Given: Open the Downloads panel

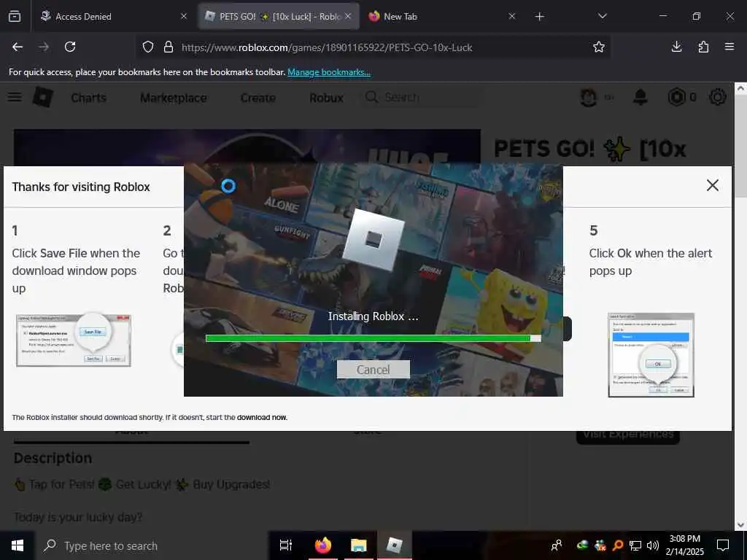Looking at the screenshot, I should [x=676, y=47].
